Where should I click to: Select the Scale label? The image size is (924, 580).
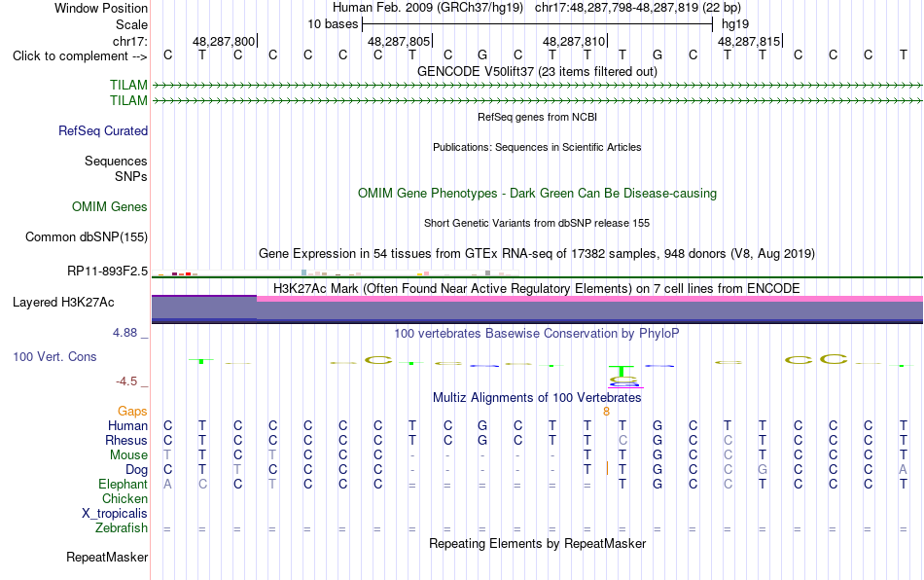point(131,24)
